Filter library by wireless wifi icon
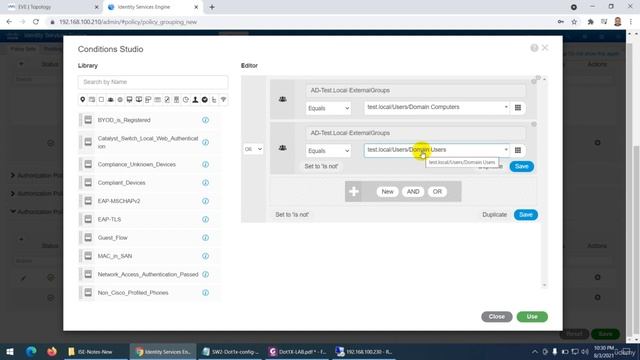The width and height of the screenshot is (640, 360). pos(223,100)
